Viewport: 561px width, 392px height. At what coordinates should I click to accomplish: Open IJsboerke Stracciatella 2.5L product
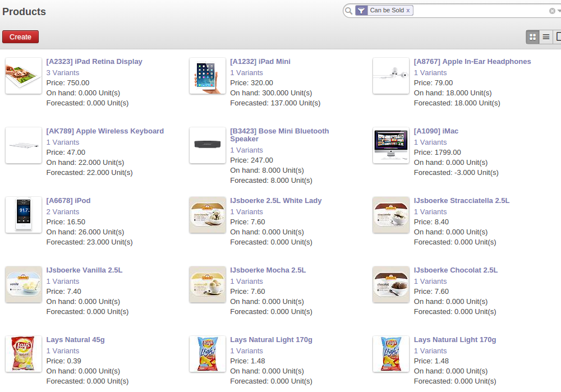tap(462, 200)
